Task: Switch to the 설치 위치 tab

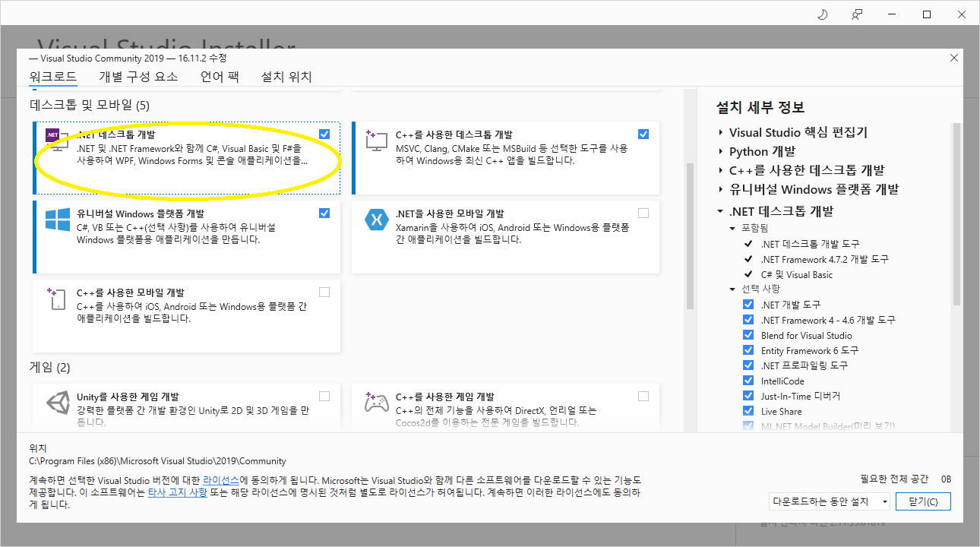Action: coord(286,77)
